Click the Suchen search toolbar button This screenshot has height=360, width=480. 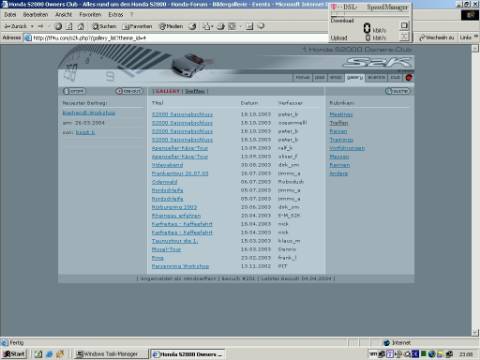tap(105, 26)
